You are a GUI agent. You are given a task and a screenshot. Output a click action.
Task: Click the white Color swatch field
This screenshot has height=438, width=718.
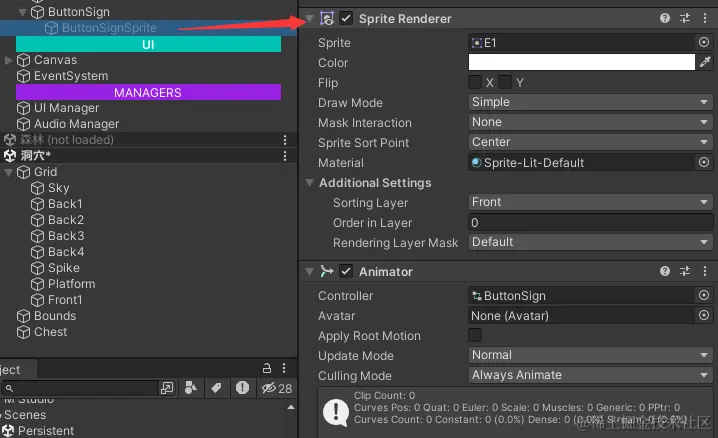point(582,62)
